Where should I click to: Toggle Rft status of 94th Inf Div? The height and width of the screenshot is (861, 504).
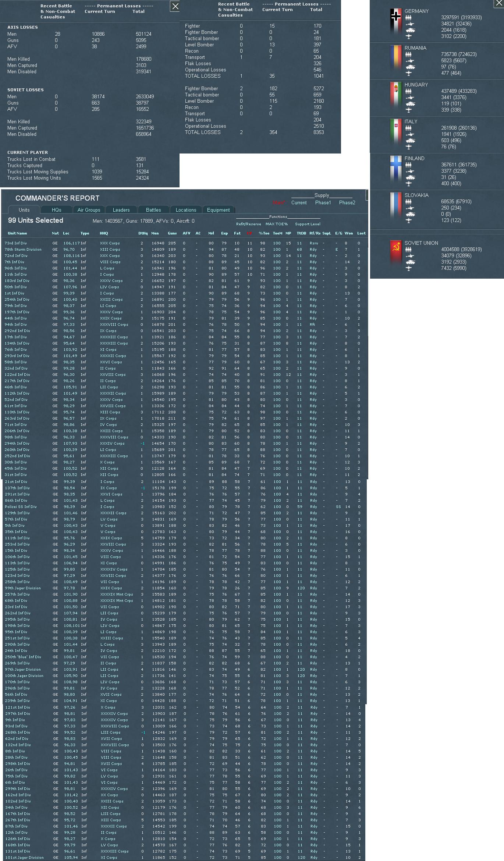click(x=312, y=325)
